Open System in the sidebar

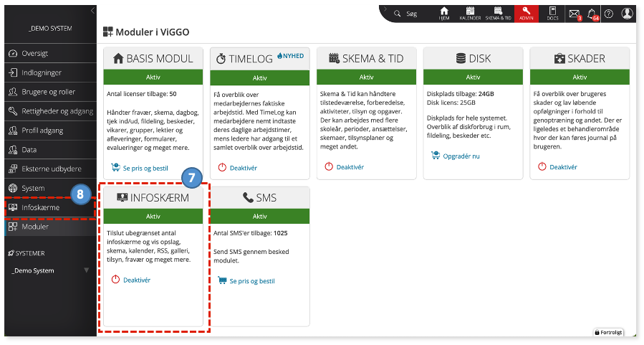pos(51,189)
